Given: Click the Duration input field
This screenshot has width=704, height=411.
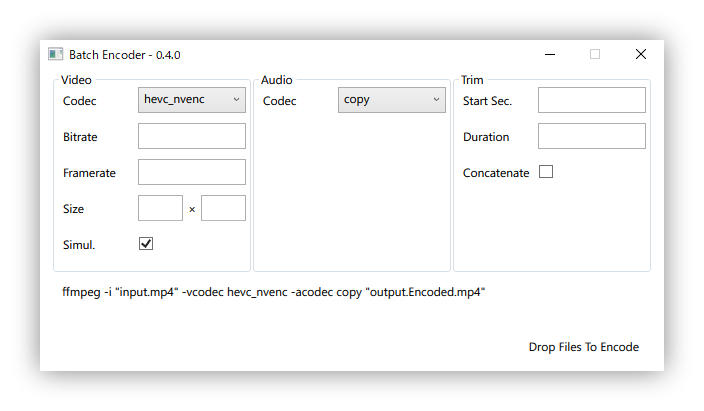Looking at the screenshot, I should [x=591, y=136].
